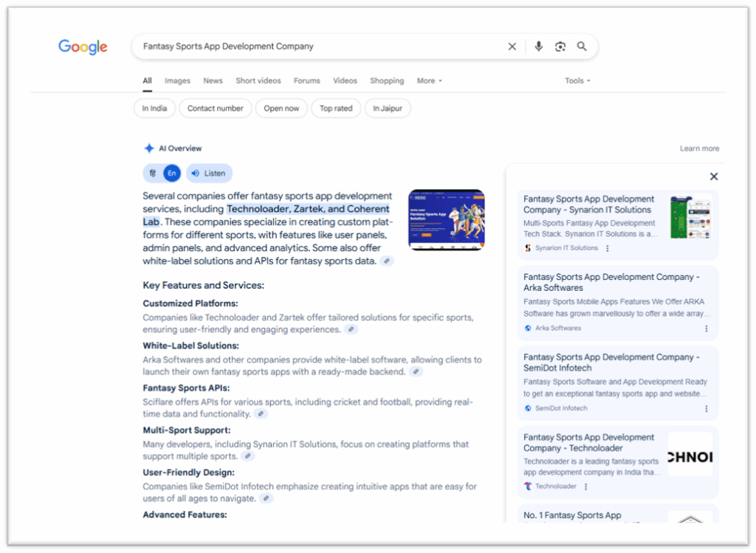756x553 pixels.
Task: Click the Technoloader favicon
Action: [x=527, y=486]
